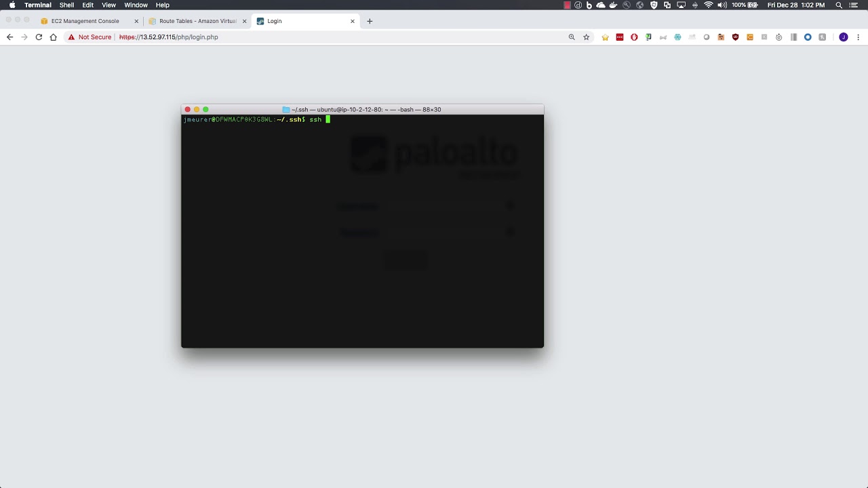Click the blue ring extension icon
The height and width of the screenshot is (488, 868).
tap(808, 37)
